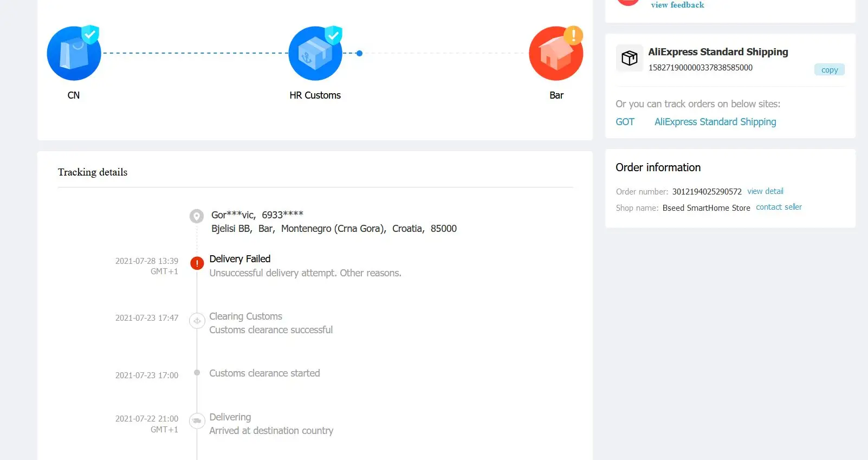Viewport: 868px width, 460px height.
Task: Click the Order information heading
Action: click(x=658, y=167)
